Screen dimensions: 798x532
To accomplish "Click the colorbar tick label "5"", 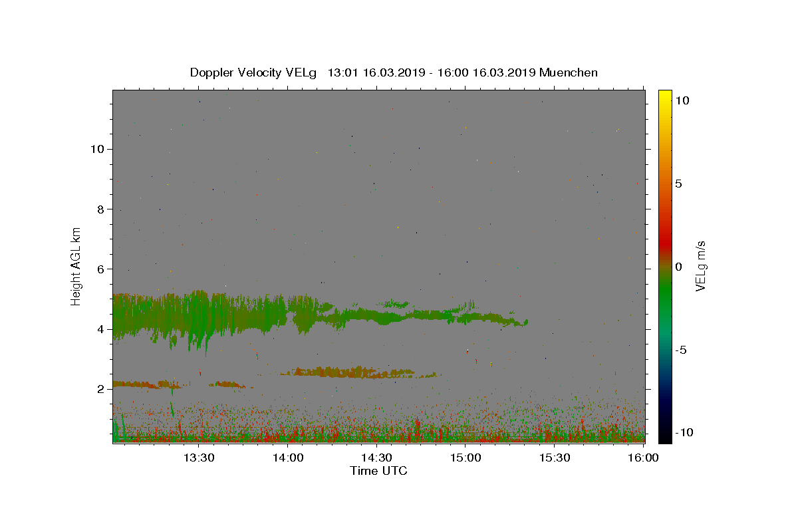I will tap(678, 184).
